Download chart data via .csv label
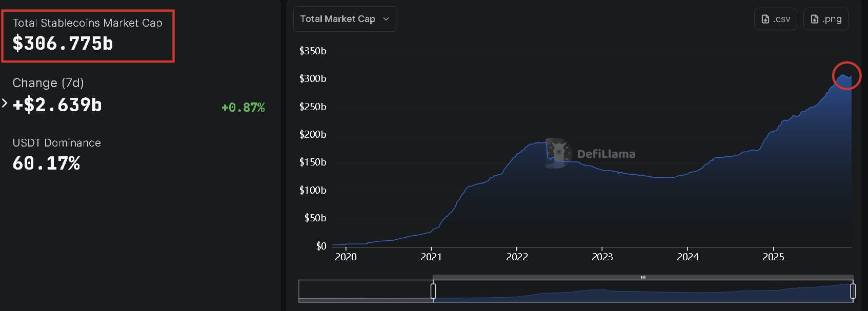 tap(782, 19)
